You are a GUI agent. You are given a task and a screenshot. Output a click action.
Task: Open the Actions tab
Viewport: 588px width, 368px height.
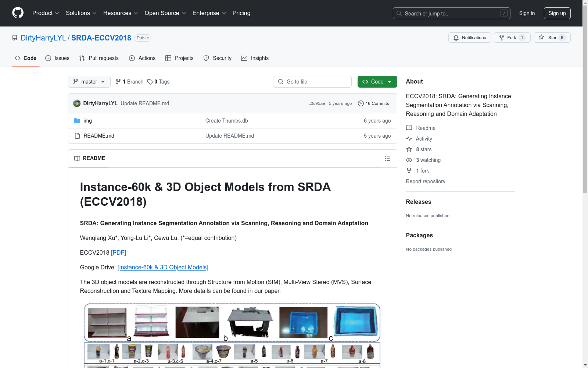[x=142, y=58]
